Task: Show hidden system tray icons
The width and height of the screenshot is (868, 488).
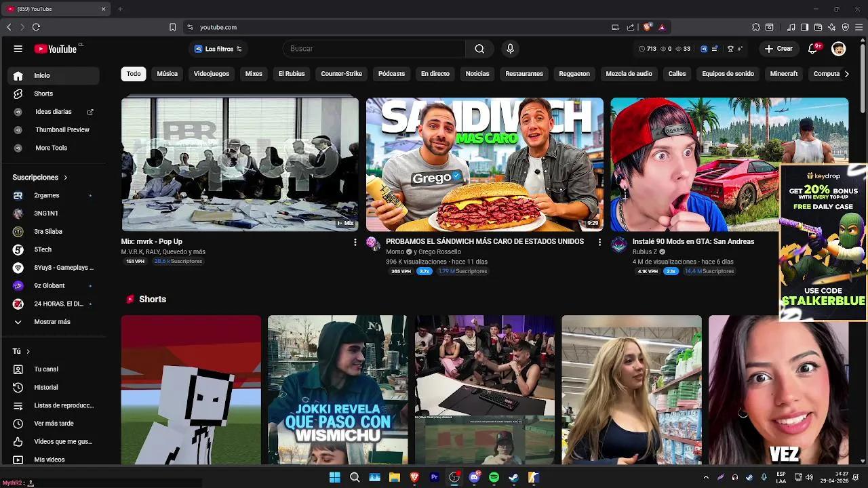Action: (x=706, y=478)
